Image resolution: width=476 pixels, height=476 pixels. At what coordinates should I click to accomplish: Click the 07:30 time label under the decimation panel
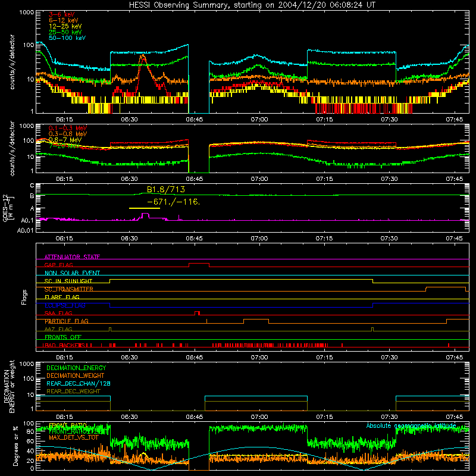pyautogui.click(x=389, y=417)
